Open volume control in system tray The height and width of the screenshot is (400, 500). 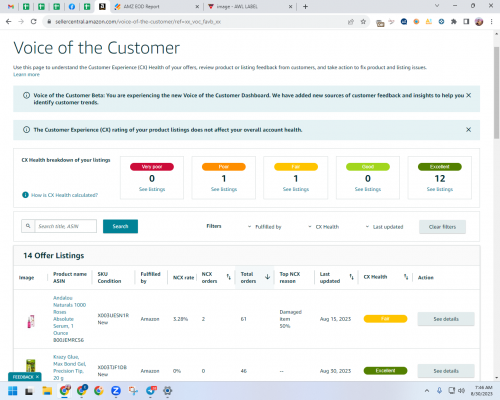tap(462, 391)
